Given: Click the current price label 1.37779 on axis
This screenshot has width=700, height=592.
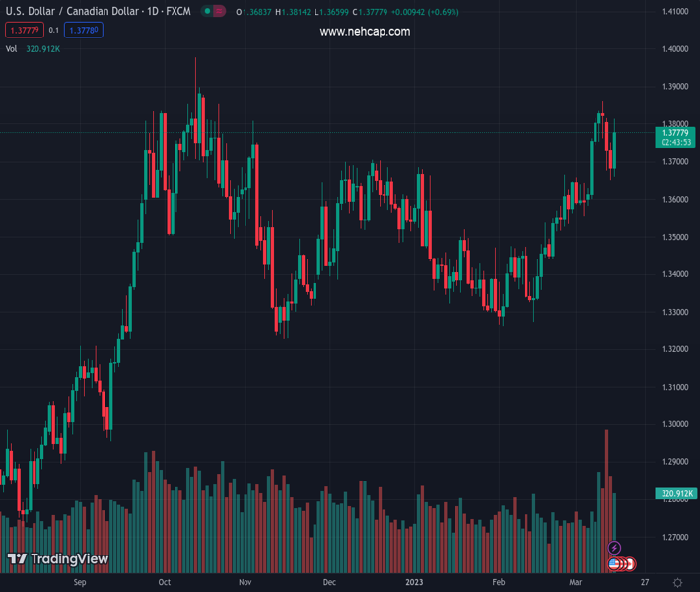Looking at the screenshot, I should coord(674,132).
